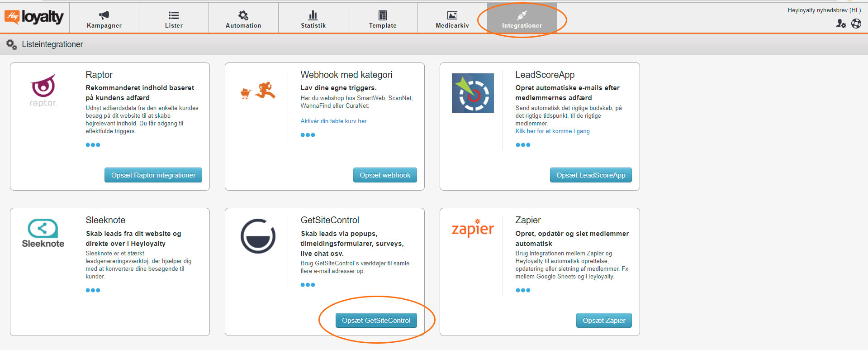Expand the three dots in Sleeknote card

[93, 290]
